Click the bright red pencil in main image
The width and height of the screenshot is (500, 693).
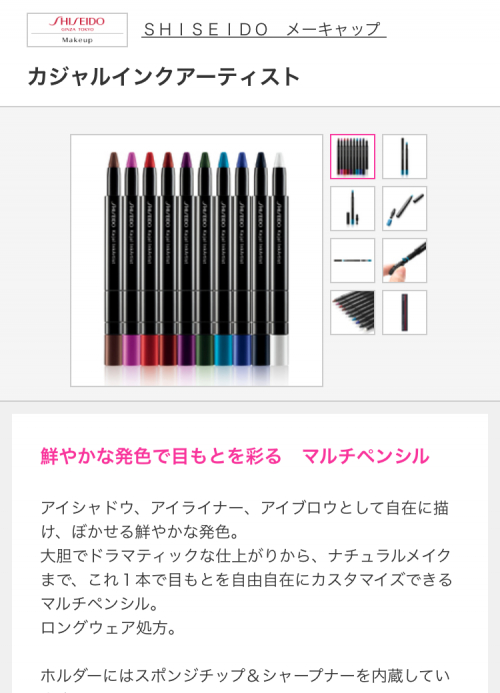[150, 259]
